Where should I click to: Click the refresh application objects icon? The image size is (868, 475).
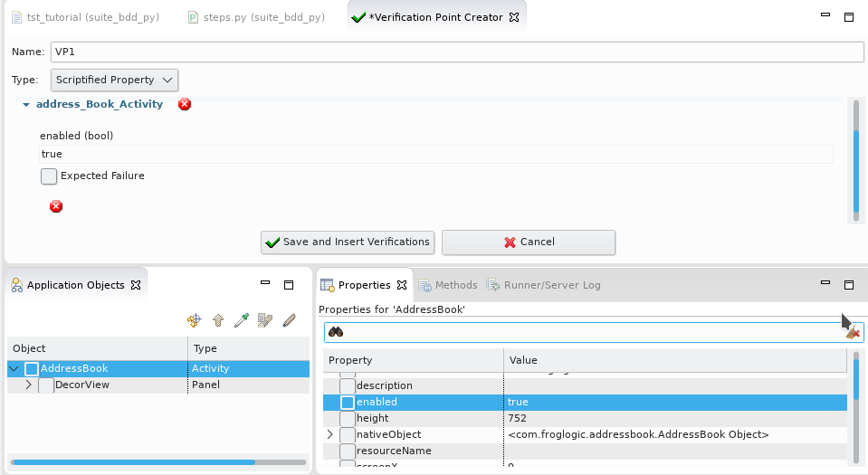(194, 320)
